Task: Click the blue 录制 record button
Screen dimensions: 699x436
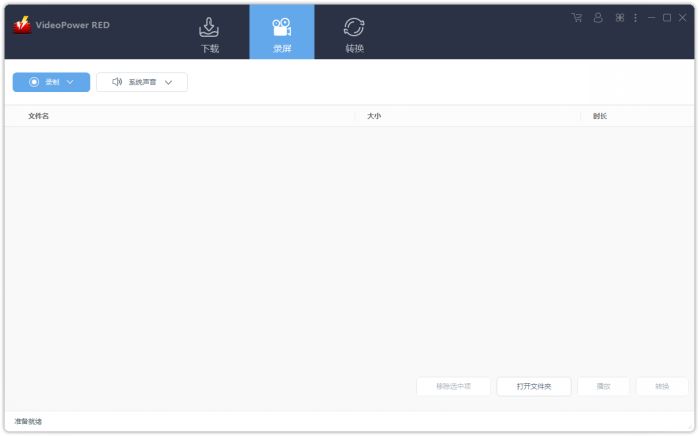Action: click(x=51, y=82)
